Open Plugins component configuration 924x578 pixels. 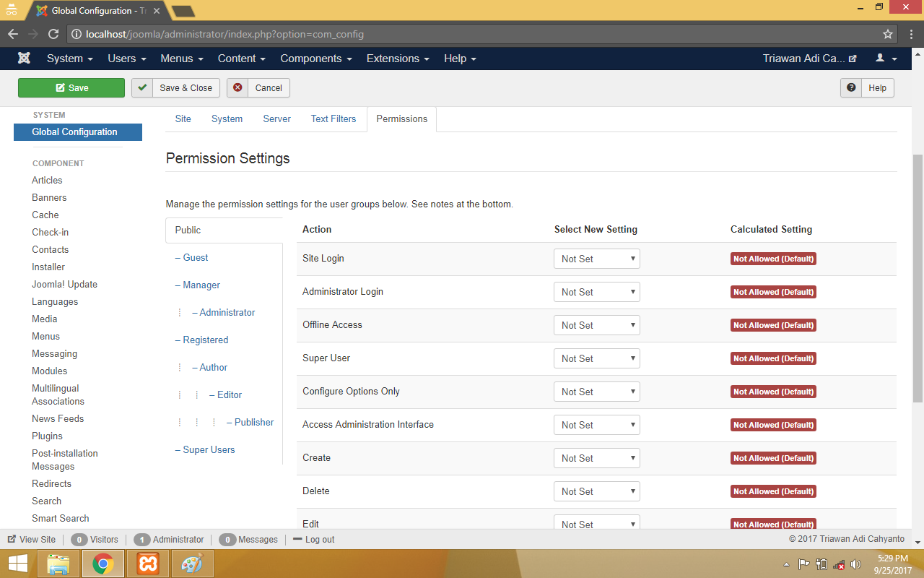(47, 436)
